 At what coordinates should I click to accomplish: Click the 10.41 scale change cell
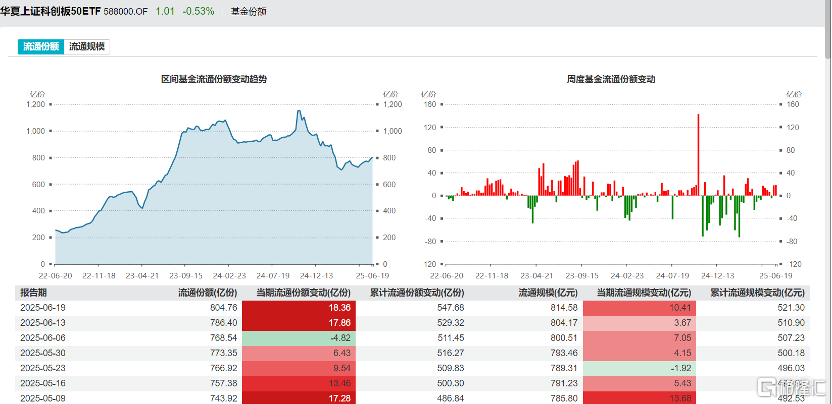639,308
